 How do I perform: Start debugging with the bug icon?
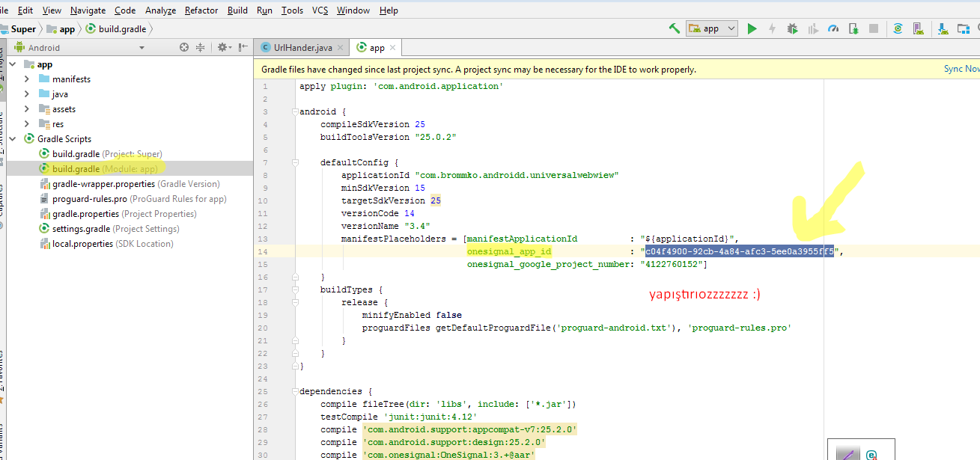point(792,28)
